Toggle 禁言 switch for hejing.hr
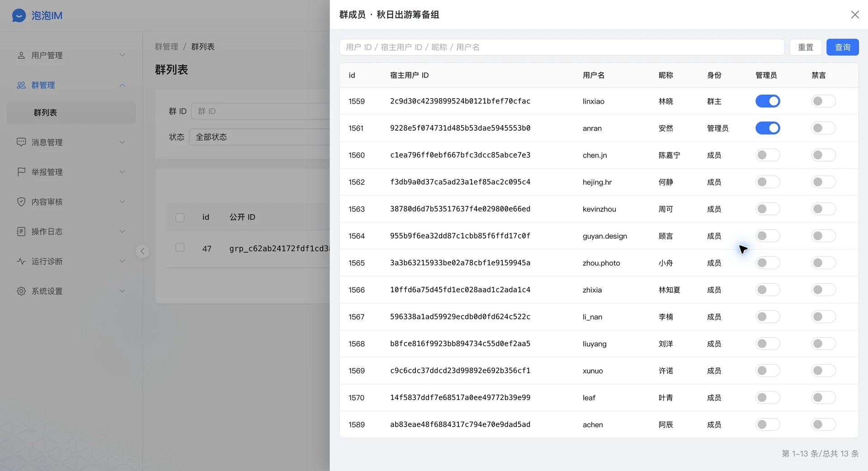Image resolution: width=868 pixels, height=471 pixels. 823,182
